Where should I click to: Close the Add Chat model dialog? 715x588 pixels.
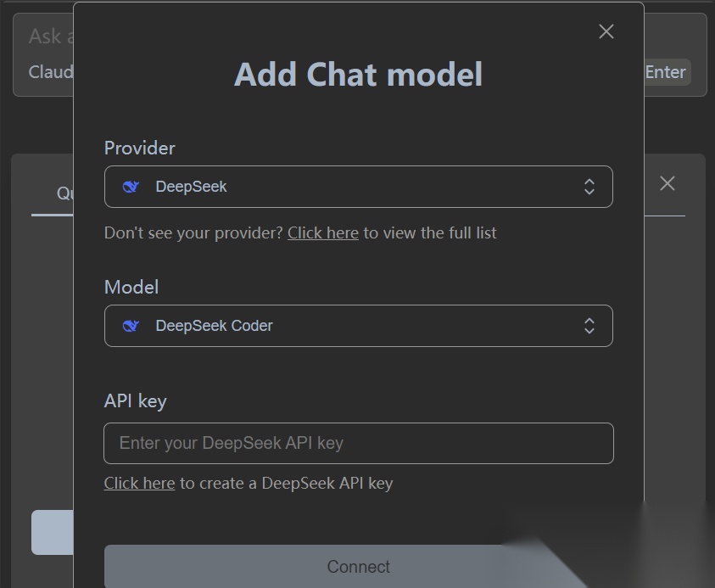[x=606, y=31]
